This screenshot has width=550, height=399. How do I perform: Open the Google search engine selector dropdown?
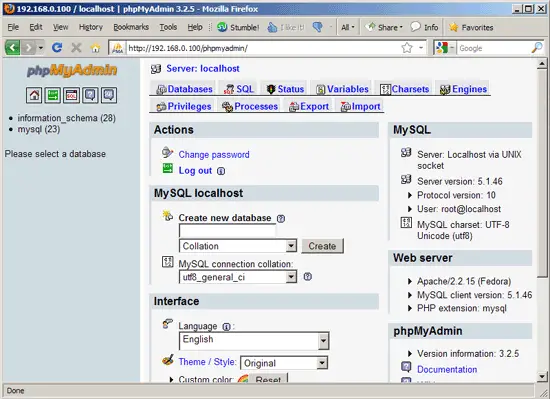click(x=445, y=48)
